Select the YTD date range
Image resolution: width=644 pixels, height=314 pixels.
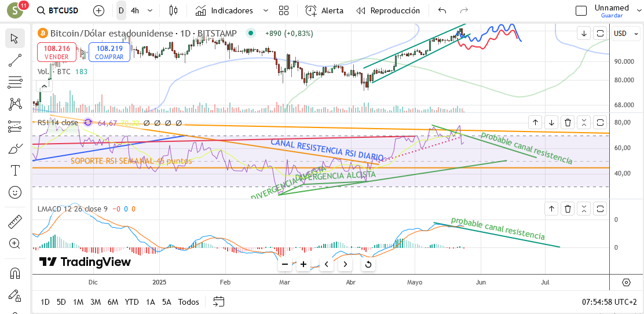coord(132,302)
